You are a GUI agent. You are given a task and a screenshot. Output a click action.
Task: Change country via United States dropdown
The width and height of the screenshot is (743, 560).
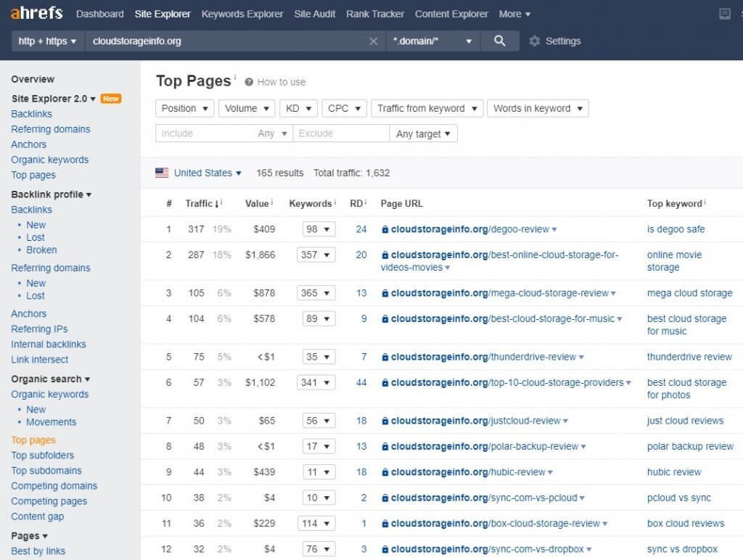click(208, 173)
